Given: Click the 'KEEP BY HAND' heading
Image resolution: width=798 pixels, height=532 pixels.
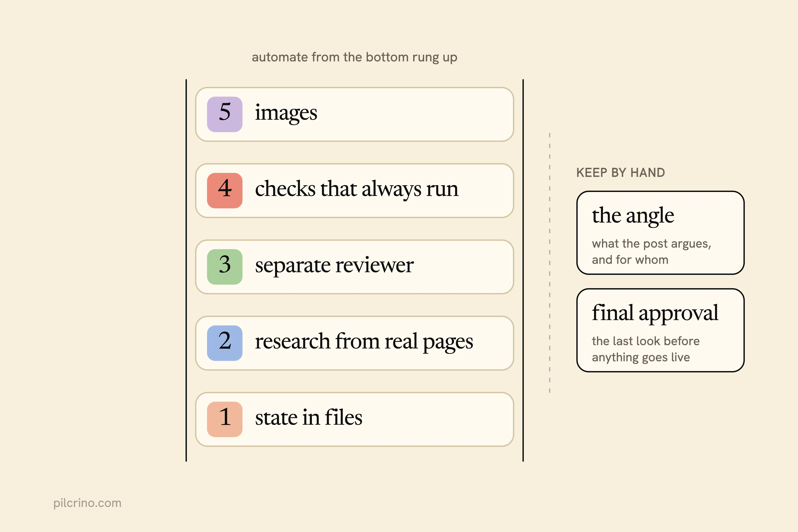Looking at the screenshot, I should 620,173.
